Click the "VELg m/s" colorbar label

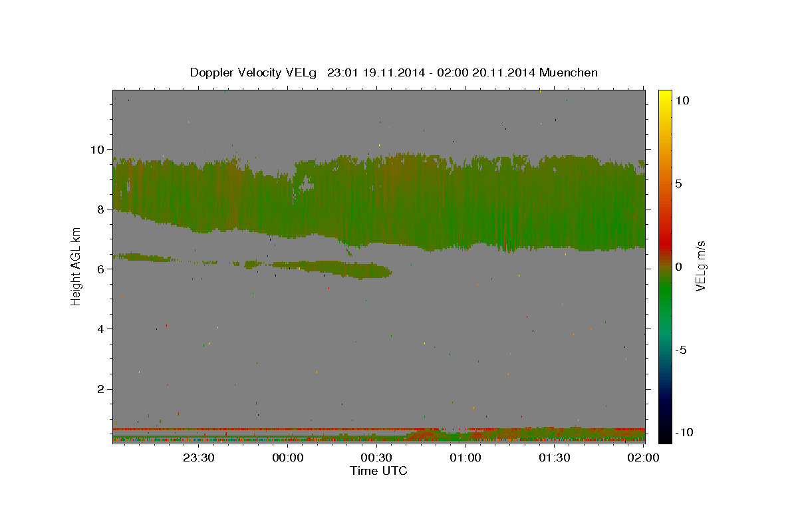(x=701, y=266)
